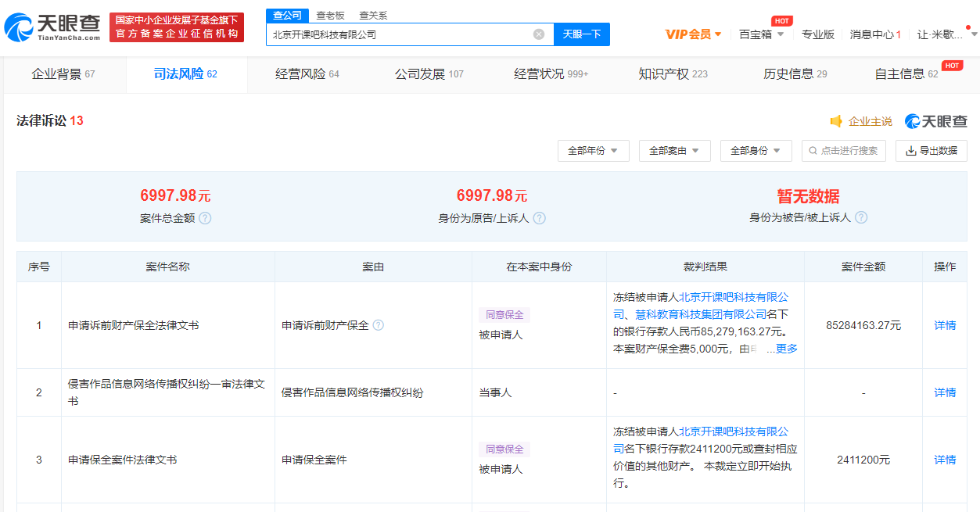The image size is (980, 512).
Task: Focus the 点击进行搜索 lawsuit search field
Action: 844,151
